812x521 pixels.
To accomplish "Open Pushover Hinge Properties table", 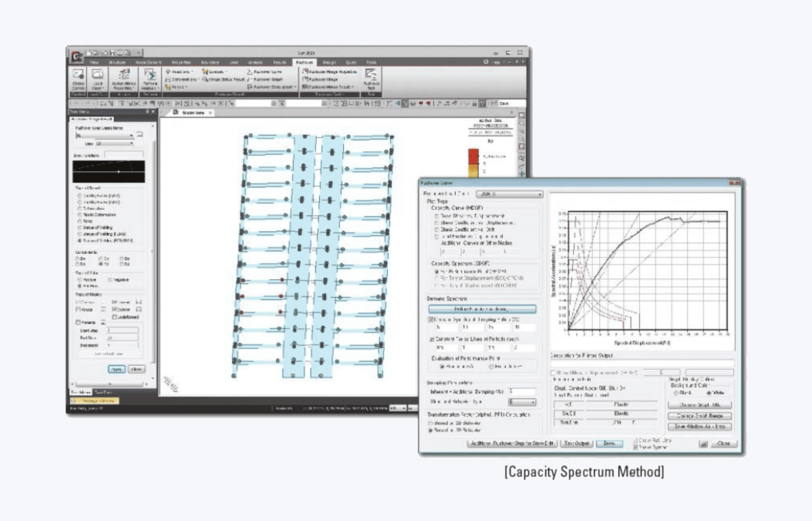I will click(330, 72).
